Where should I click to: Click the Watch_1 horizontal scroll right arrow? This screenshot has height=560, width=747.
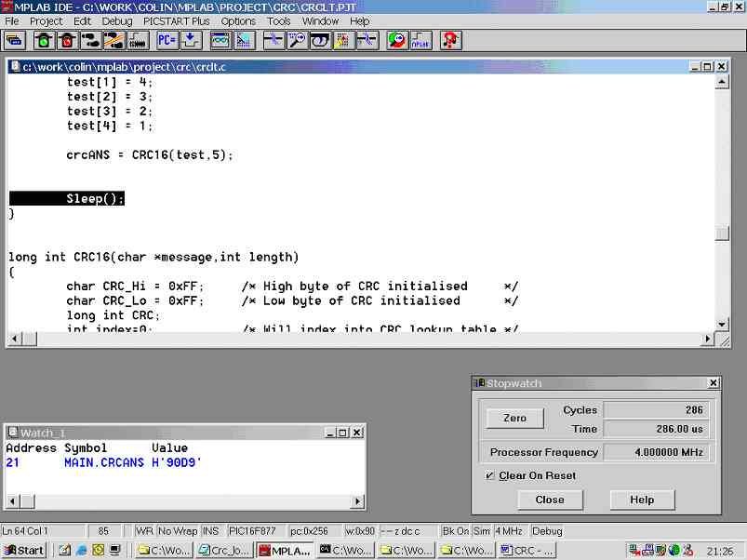357,501
